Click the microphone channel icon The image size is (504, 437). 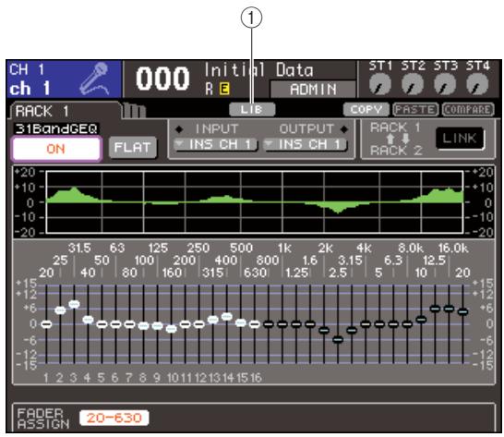[94, 79]
